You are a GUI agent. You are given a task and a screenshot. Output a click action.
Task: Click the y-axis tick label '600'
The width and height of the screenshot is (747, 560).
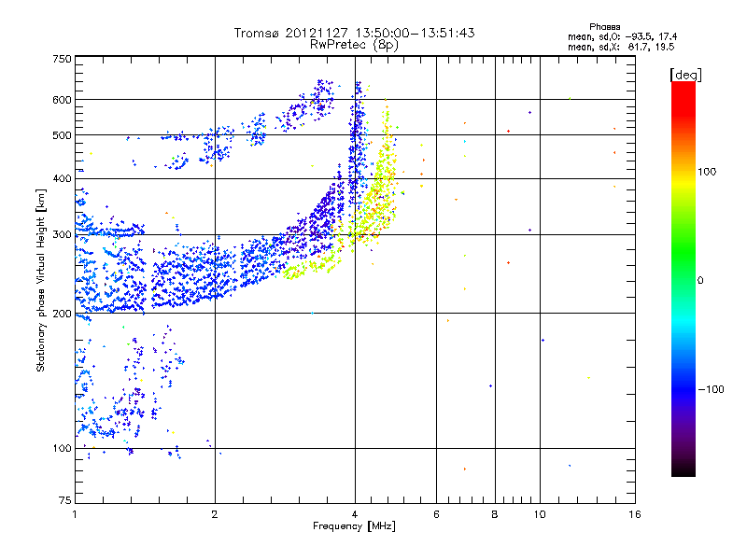62,100
